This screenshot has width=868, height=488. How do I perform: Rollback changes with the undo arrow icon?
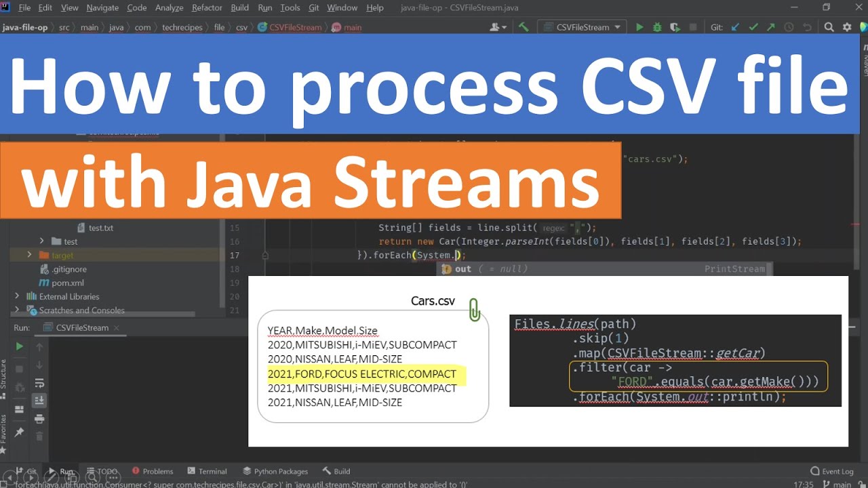pyautogui.click(x=806, y=27)
